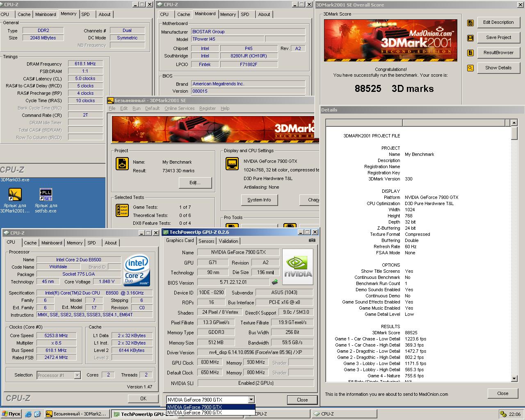Click the system tray icon beside the clock
The height and width of the screenshot is (420, 525).
coord(504,414)
